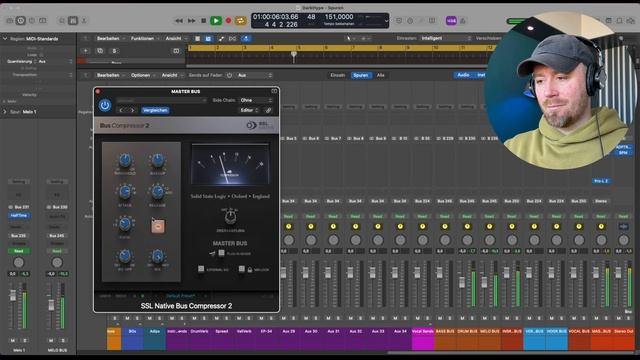Open the Library from the control bar
This screenshot has width=640, height=360.
[x=10, y=20]
